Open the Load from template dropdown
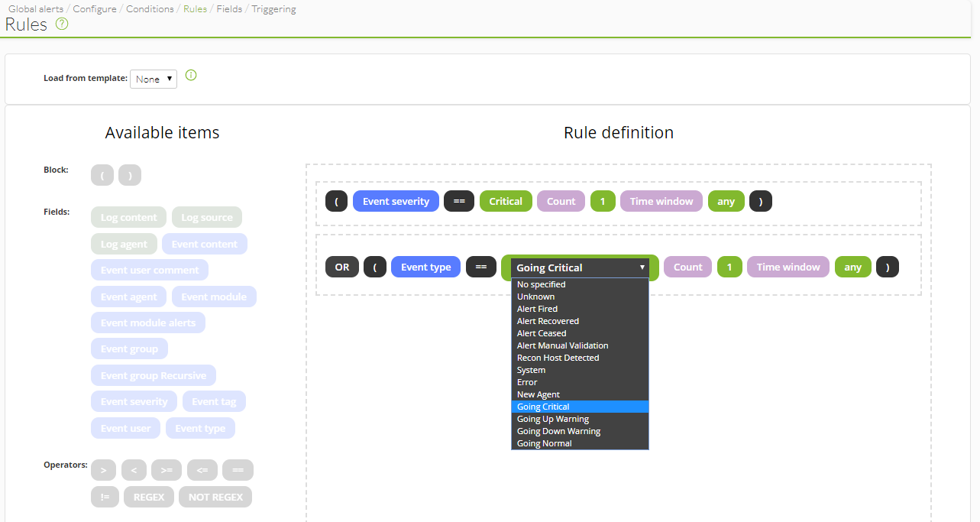Viewport: 980px width, 522px height. coord(154,79)
